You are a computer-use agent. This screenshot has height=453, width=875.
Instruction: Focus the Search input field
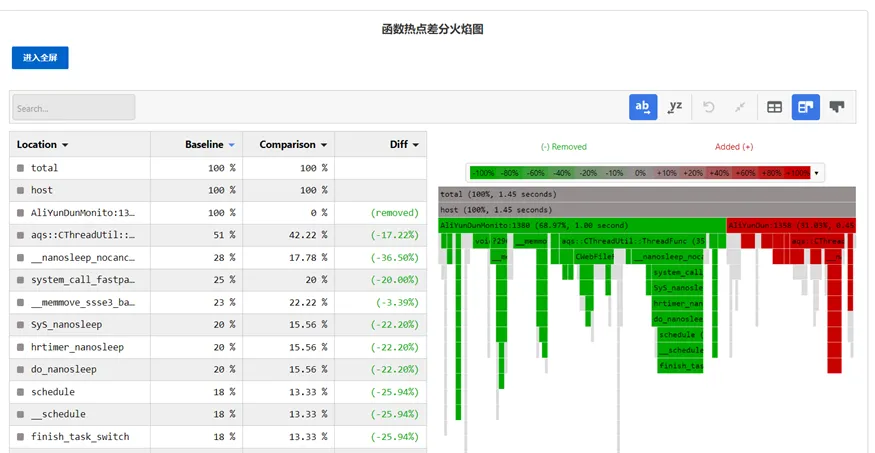(x=74, y=107)
